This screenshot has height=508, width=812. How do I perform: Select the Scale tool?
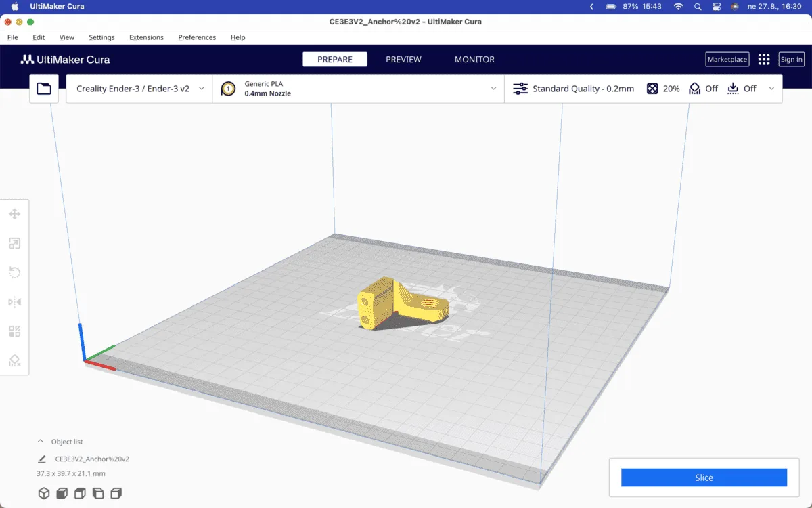pos(15,243)
